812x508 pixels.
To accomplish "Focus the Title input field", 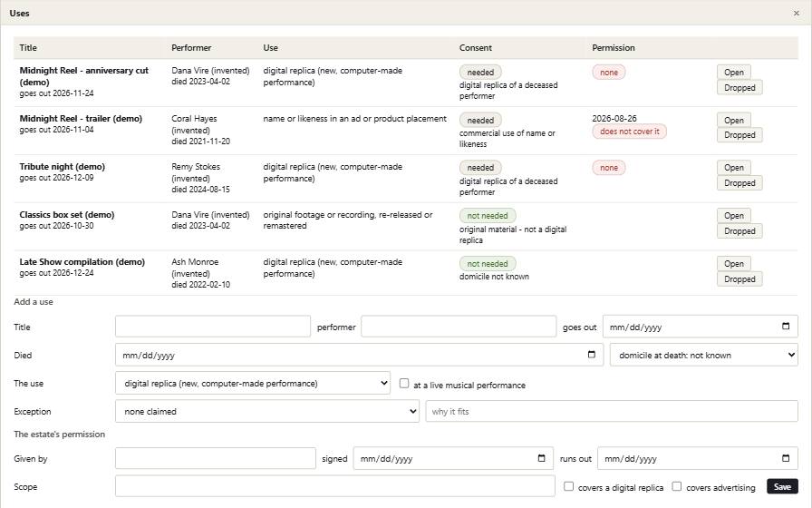I will click(213, 327).
